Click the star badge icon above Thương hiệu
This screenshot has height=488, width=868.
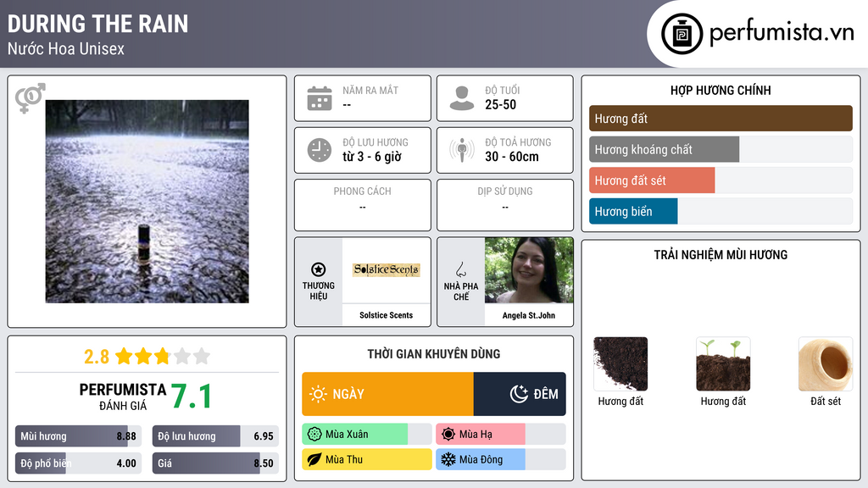pyautogui.click(x=319, y=269)
